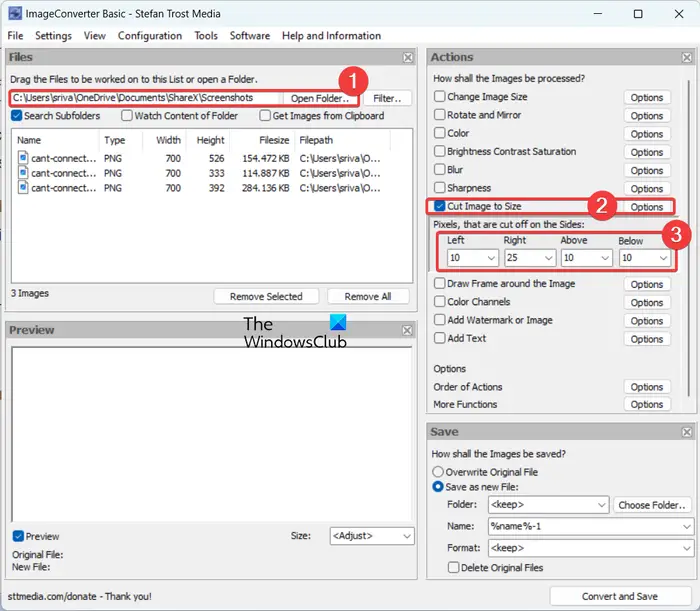Click the PNG file icon of the 392-height image
700x611 pixels.
[x=23, y=187]
